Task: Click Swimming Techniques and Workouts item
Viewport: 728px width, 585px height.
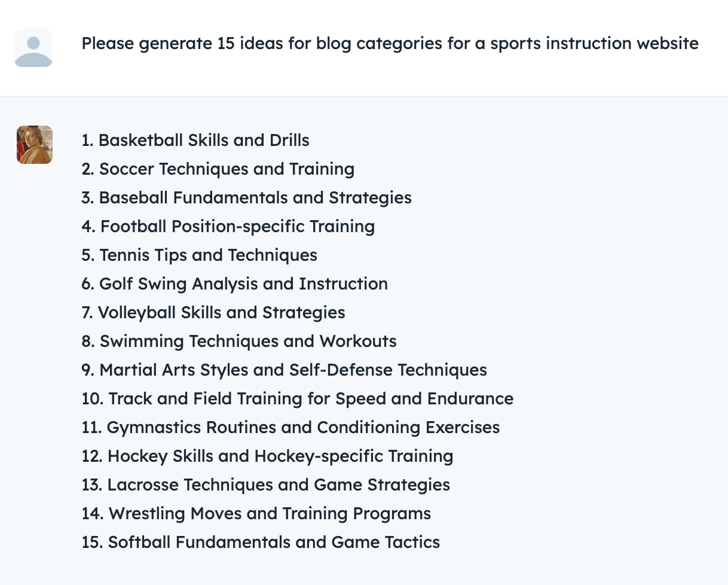Action: pos(239,341)
